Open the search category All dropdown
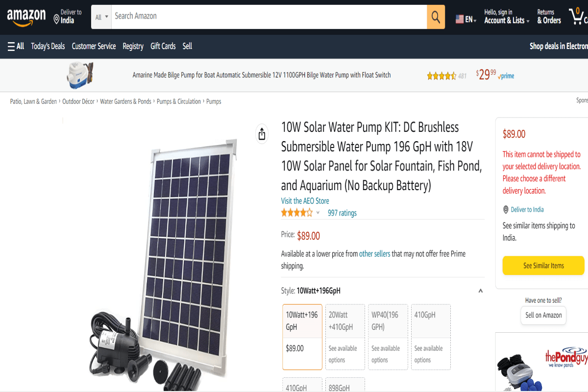The height and width of the screenshot is (392, 588). pos(101,16)
